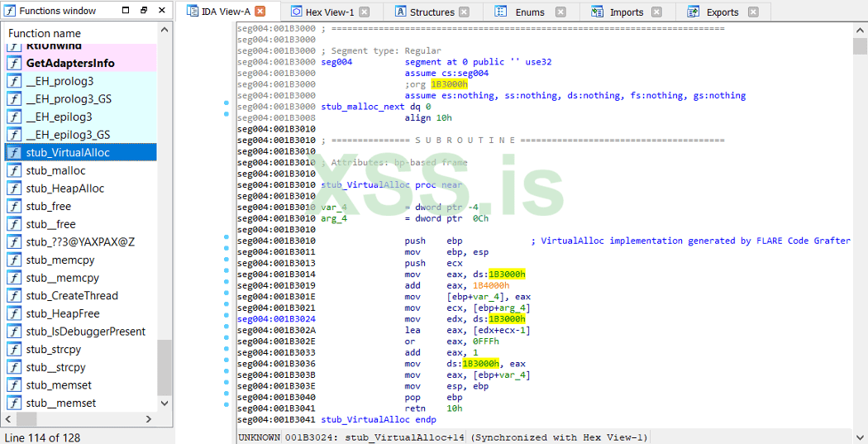Click stub_malloc_next label in disassembly
The width and height of the screenshot is (868, 444).
tap(363, 107)
